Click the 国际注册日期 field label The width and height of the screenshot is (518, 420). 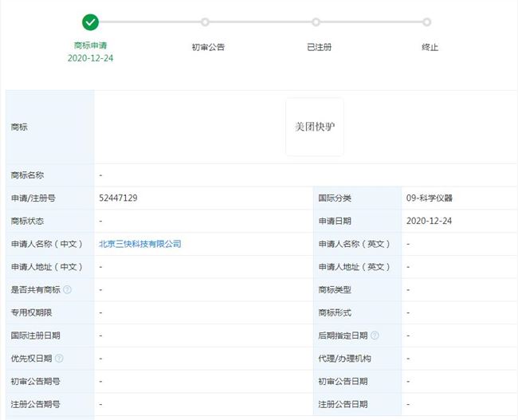(35, 336)
